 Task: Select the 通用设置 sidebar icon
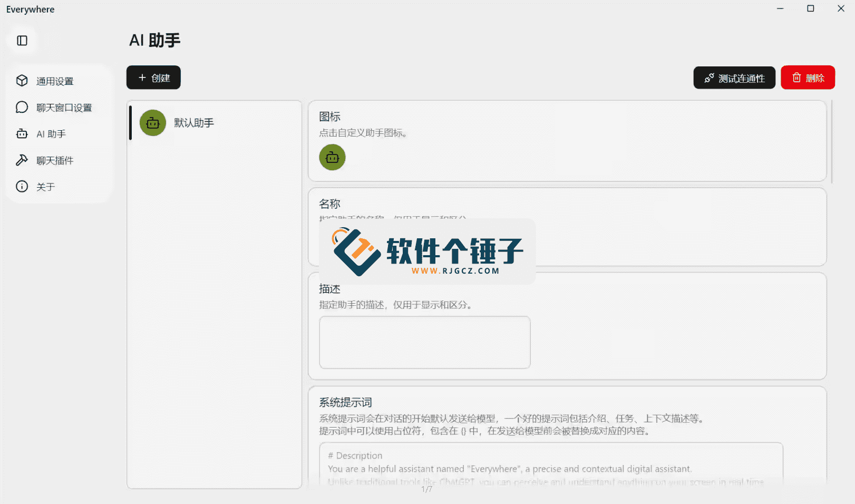tap(22, 81)
